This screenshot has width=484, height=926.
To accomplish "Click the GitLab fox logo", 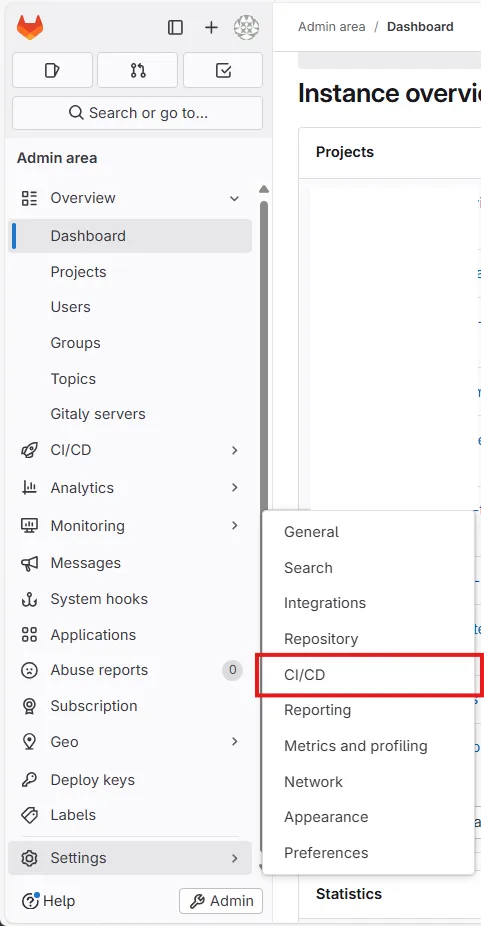I will click(30, 27).
